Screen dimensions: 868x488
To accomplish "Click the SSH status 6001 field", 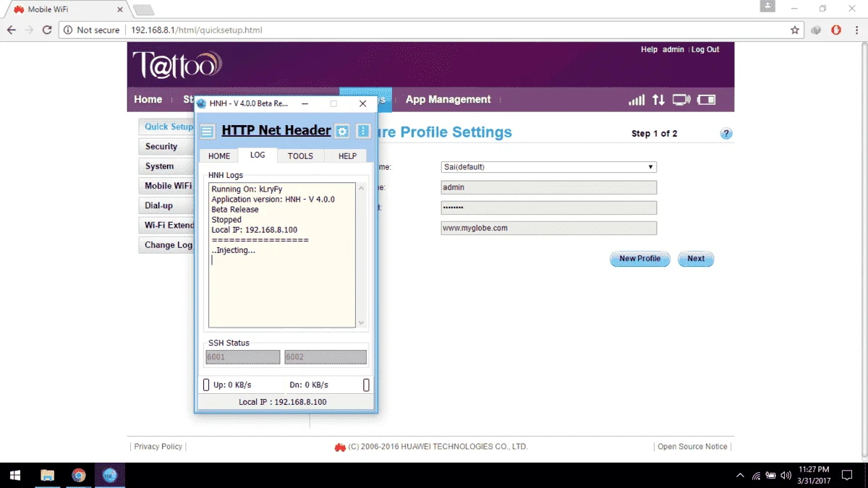I will [x=243, y=357].
